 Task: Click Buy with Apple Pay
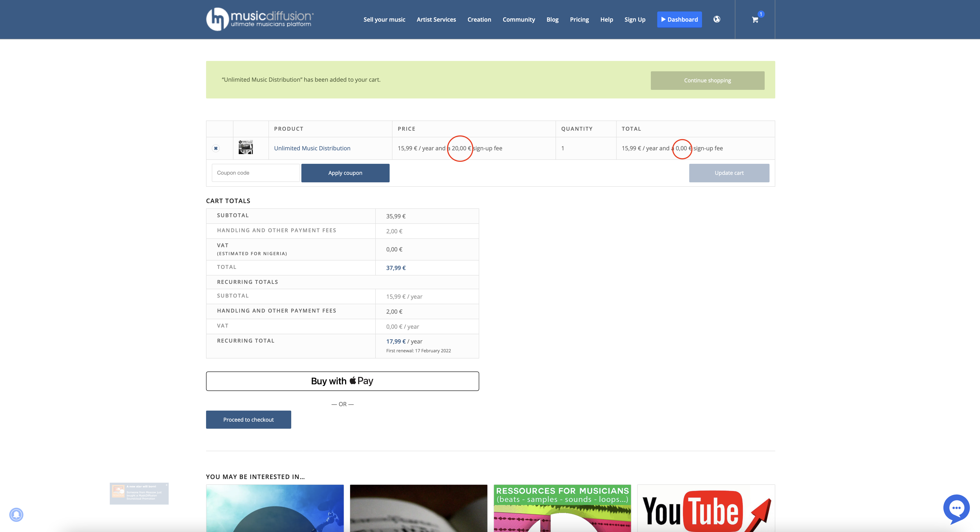coord(342,381)
